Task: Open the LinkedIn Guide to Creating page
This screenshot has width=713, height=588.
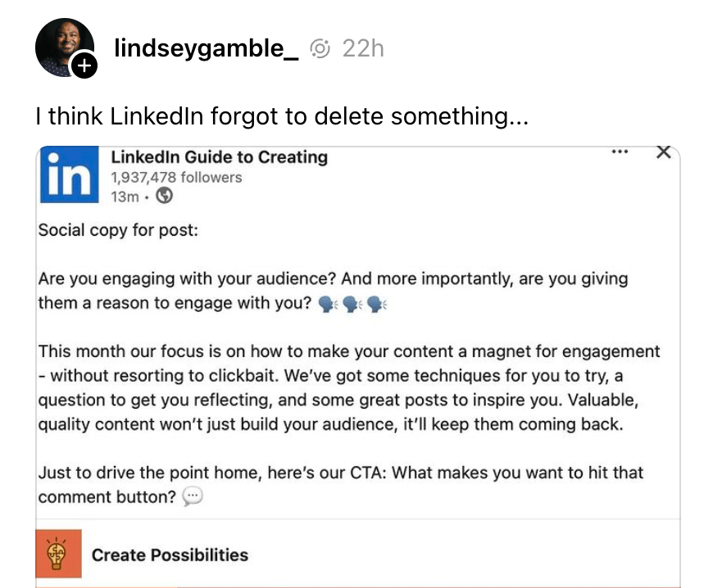Action: pos(219,156)
